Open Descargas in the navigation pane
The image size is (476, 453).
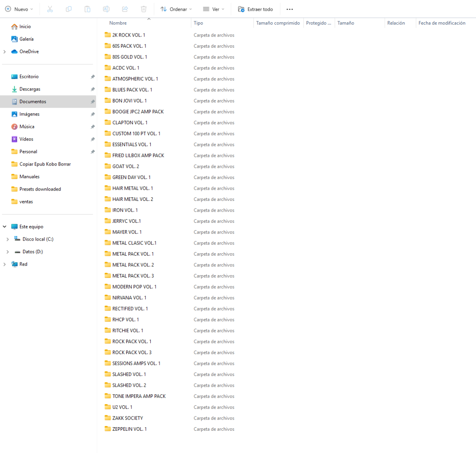point(30,89)
